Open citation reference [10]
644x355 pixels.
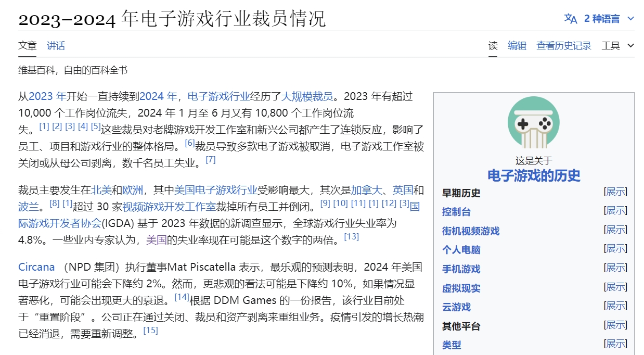point(341,204)
